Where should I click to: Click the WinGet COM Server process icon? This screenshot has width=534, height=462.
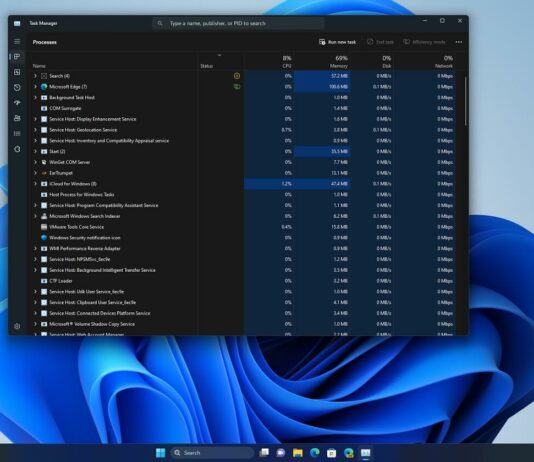click(x=44, y=162)
